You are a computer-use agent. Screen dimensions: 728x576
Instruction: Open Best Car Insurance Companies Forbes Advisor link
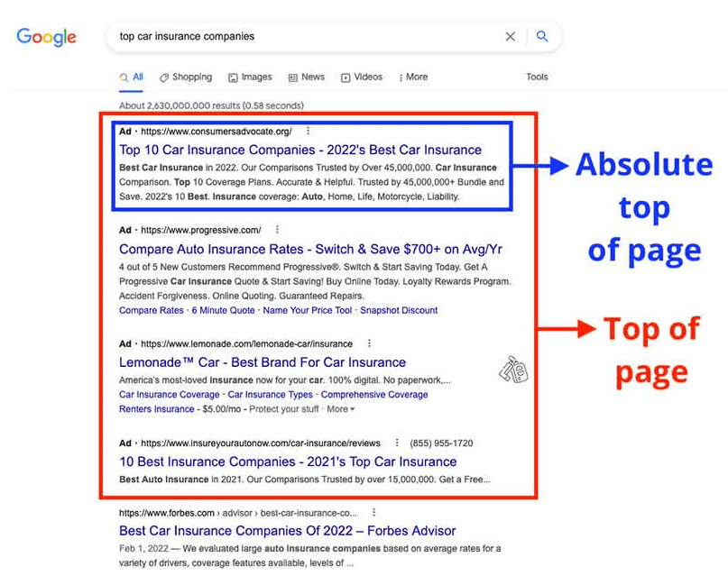(288, 531)
